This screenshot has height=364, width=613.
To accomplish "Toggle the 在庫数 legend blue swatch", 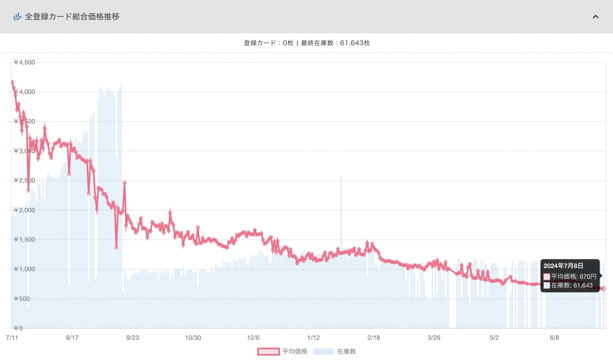I will pyautogui.click(x=323, y=351).
